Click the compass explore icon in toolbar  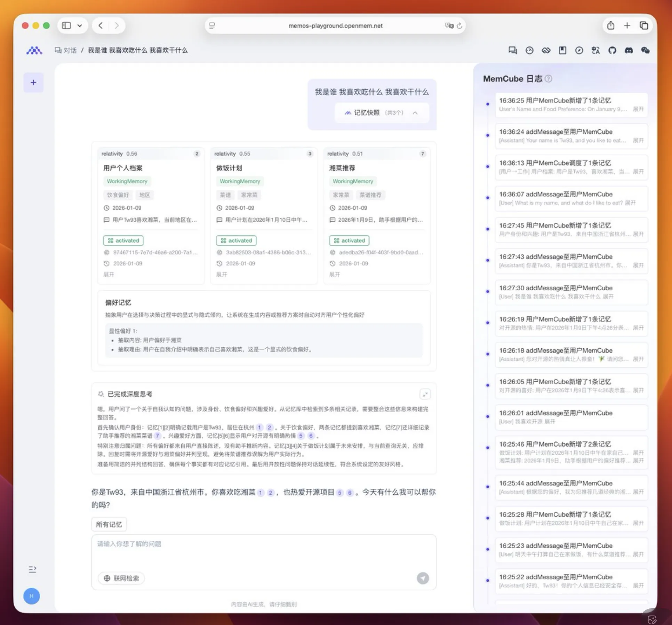(579, 50)
